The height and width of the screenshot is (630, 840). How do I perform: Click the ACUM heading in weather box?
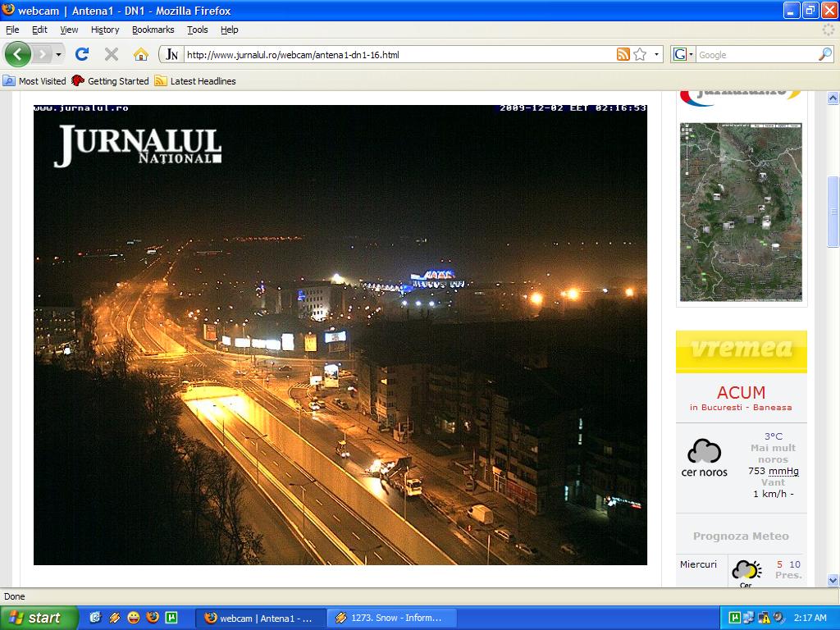741,392
